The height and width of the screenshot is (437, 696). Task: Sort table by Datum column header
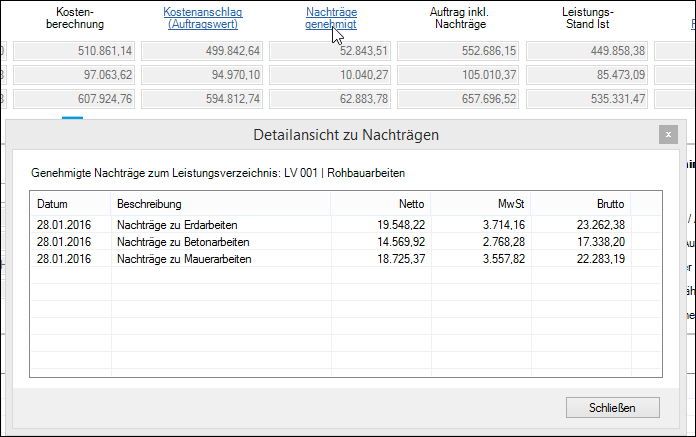(x=70, y=204)
